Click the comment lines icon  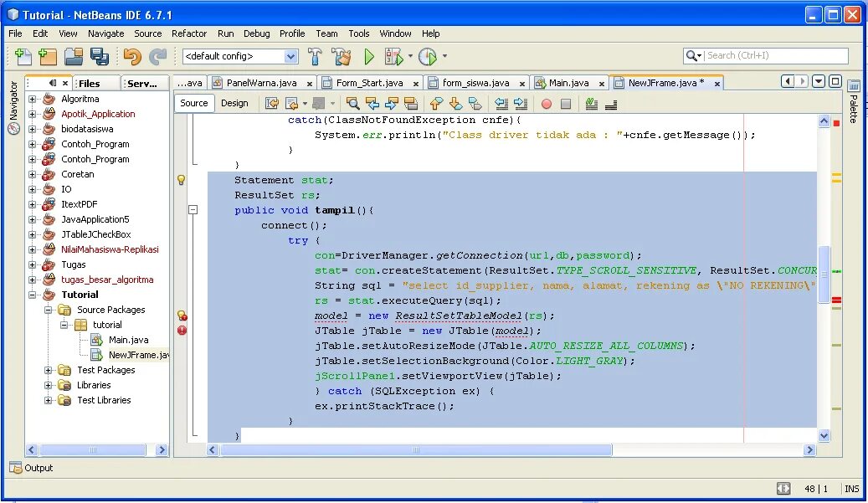(591, 104)
